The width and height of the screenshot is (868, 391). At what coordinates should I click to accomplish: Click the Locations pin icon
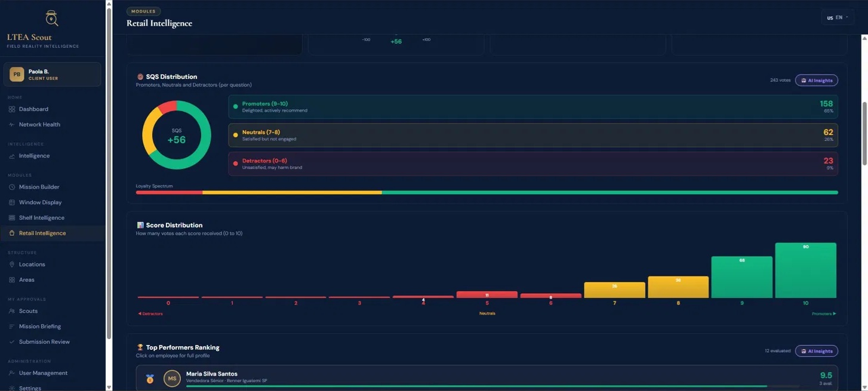[12, 264]
